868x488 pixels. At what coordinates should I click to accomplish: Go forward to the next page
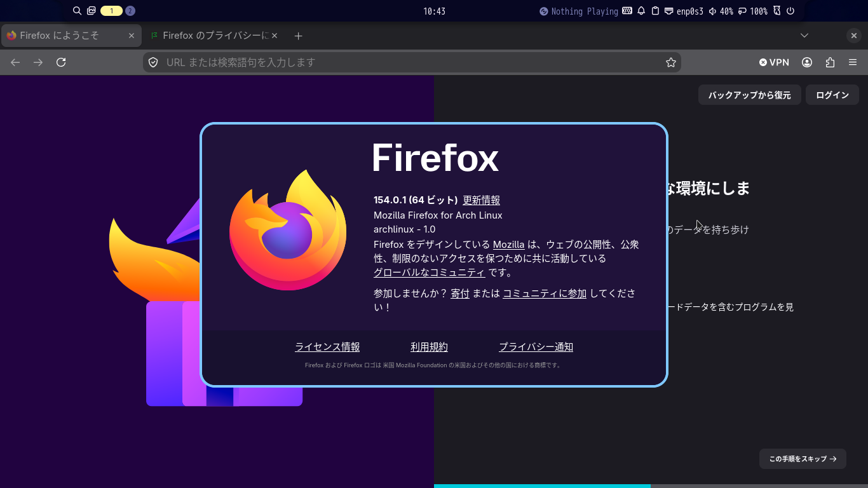click(x=38, y=62)
